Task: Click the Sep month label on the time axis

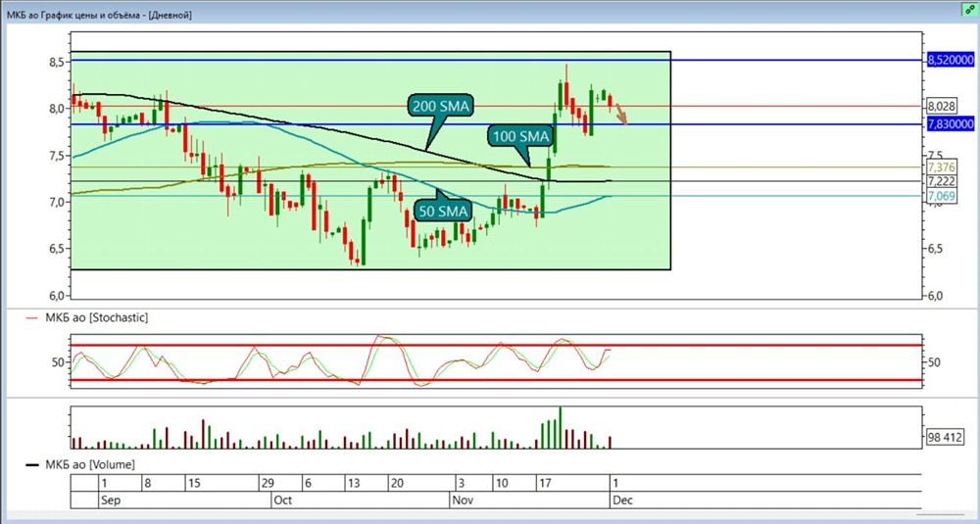Action: coord(110,500)
